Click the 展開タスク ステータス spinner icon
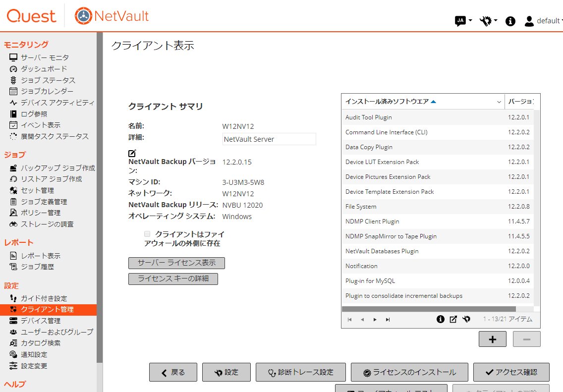Viewport: 563px width, 392px height. 13,136
